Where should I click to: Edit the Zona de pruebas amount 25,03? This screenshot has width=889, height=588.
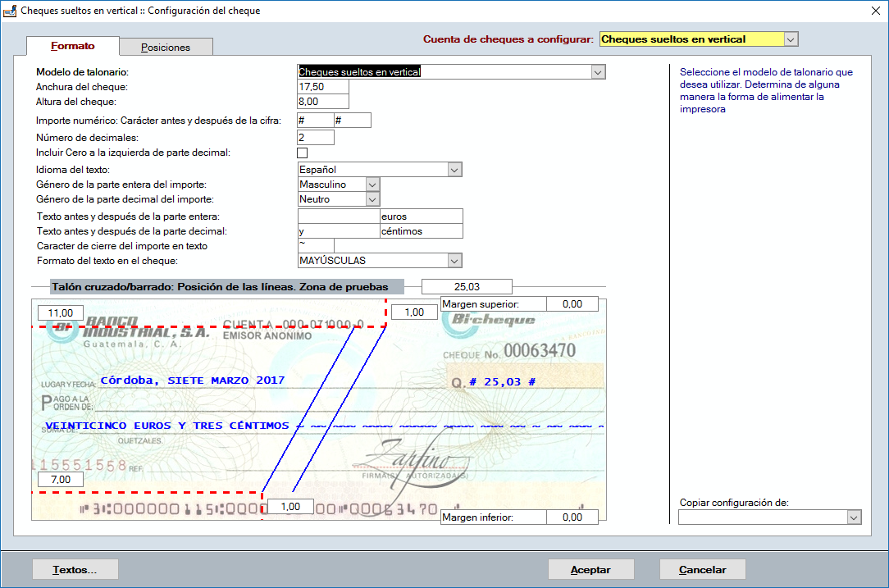tap(466, 286)
